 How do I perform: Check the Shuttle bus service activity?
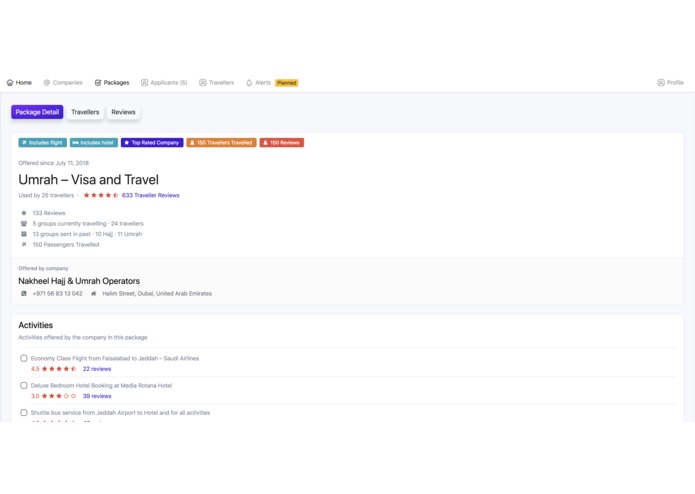point(24,412)
